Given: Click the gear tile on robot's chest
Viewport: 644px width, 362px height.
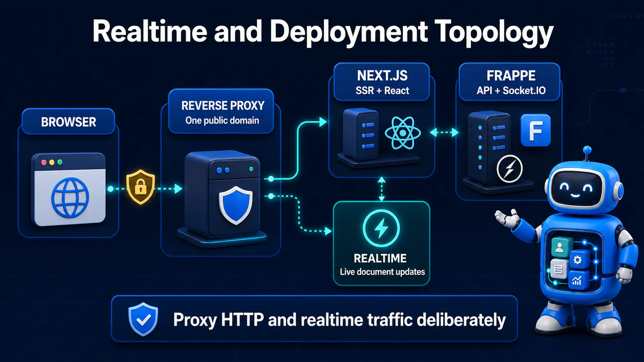Looking at the screenshot, I should (x=578, y=260).
